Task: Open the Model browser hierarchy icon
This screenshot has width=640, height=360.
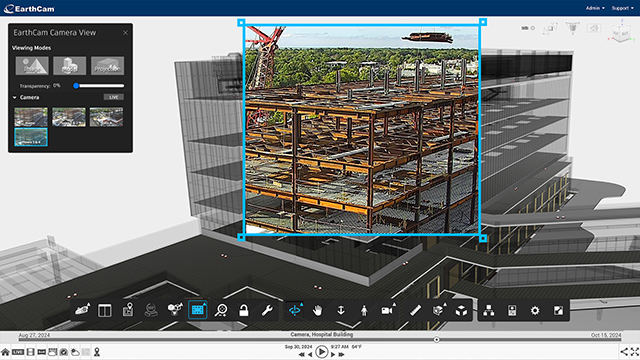Action: 489,311
